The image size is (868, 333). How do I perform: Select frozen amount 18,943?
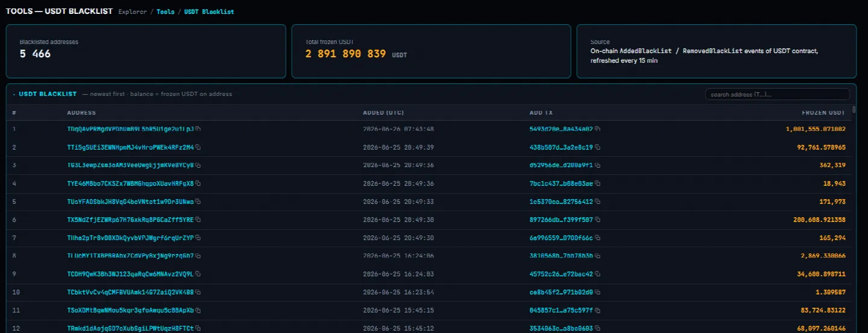pyautogui.click(x=834, y=183)
